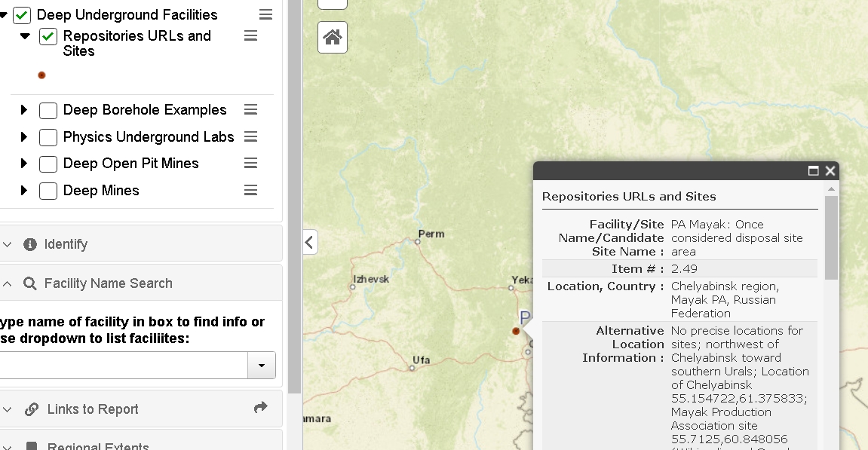The width and height of the screenshot is (868, 450).
Task: Click the Links to Report share arrow
Action: tap(261, 409)
